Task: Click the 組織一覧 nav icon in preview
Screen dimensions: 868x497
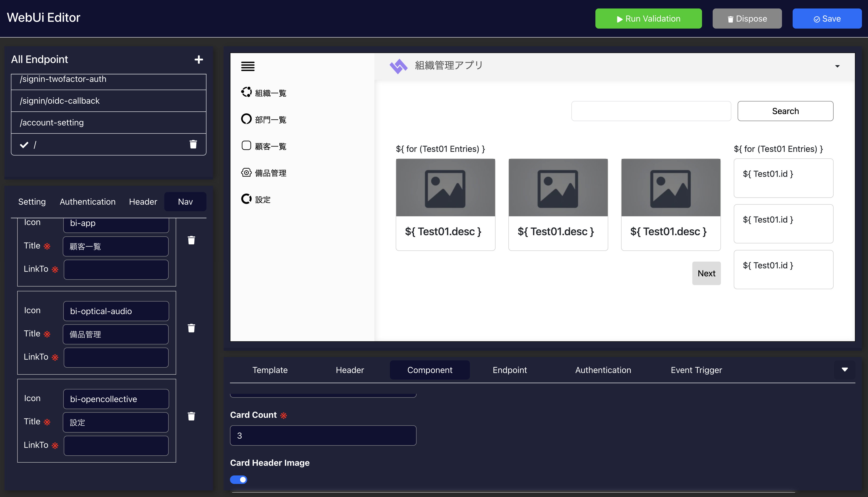Action: coord(246,92)
